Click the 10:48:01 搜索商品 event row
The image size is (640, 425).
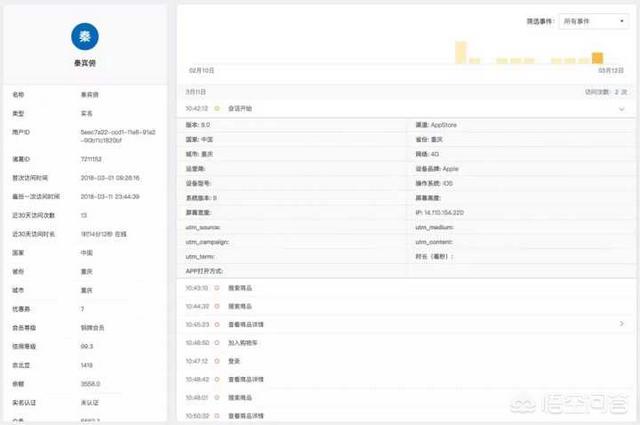pyautogui.click(x=400, y=397)
